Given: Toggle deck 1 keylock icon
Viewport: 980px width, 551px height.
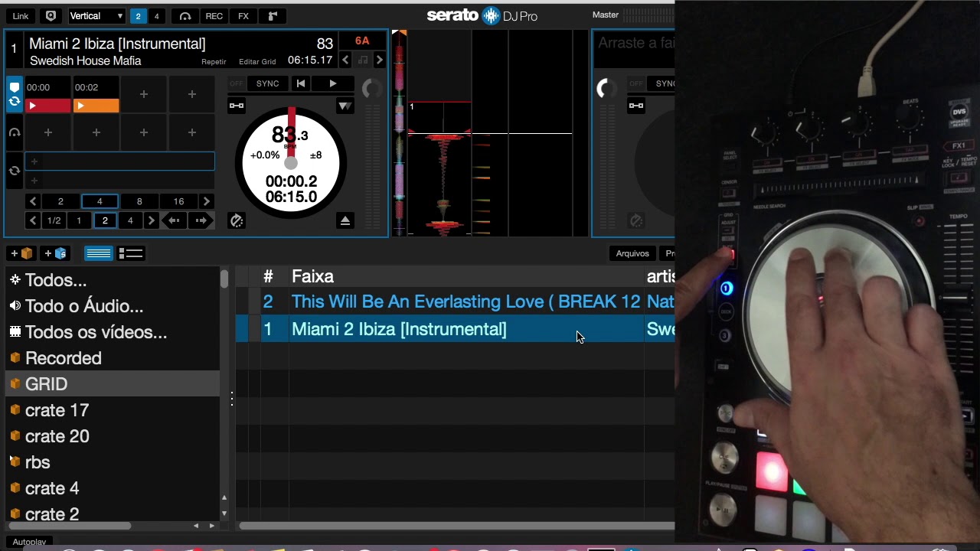Looking at the screenshot, I should (237, 106).
